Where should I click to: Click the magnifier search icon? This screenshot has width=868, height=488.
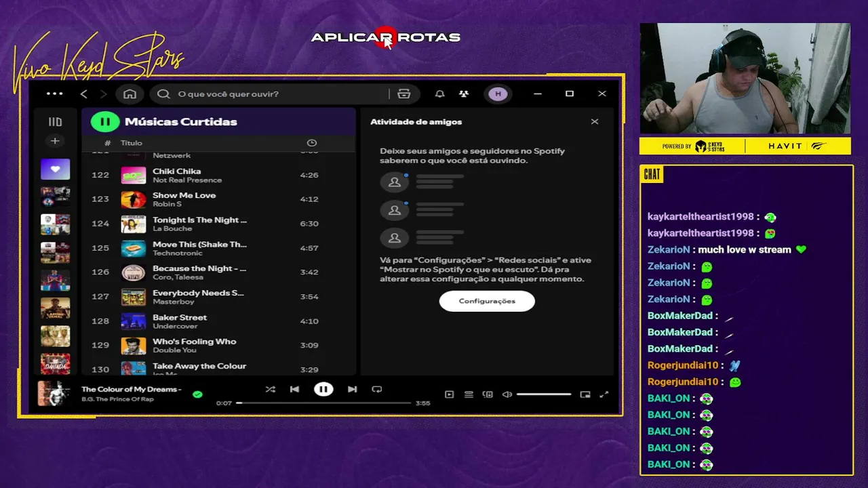[163, 94]
